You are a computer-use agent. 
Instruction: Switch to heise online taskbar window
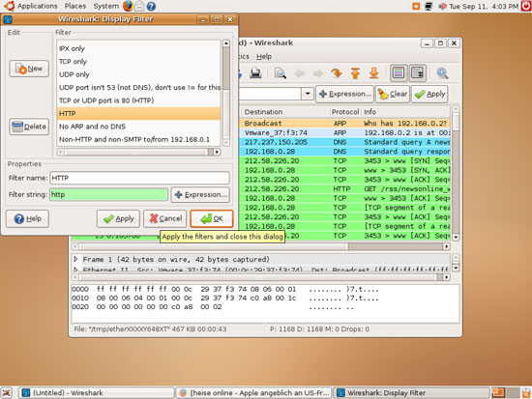coord(254,393)
